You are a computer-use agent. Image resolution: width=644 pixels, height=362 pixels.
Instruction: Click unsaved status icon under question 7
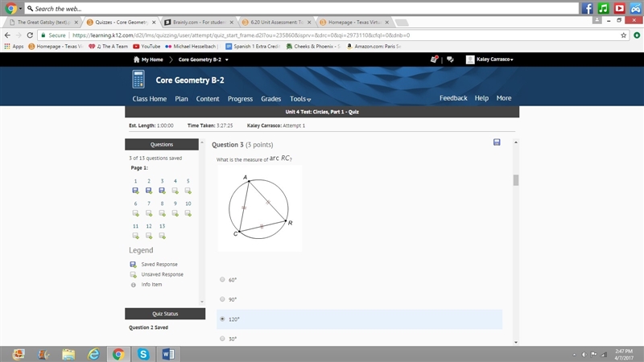pos(149,213)
